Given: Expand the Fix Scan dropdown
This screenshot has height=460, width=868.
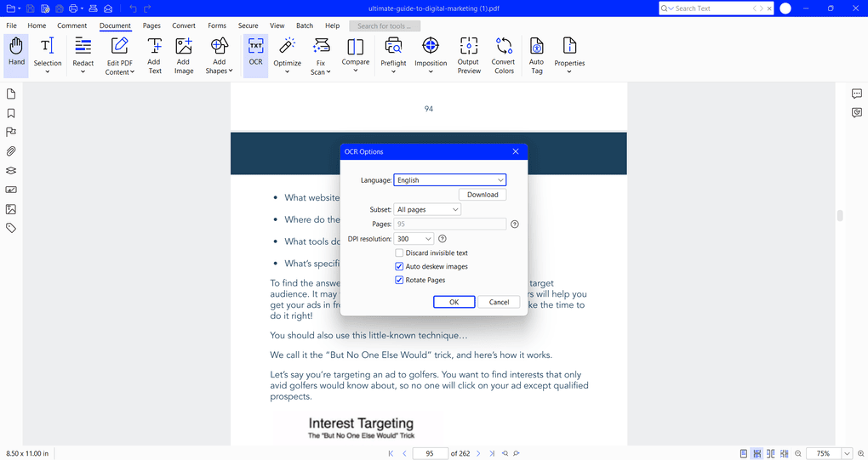Looking at the screenshot, I should [328, 72].
